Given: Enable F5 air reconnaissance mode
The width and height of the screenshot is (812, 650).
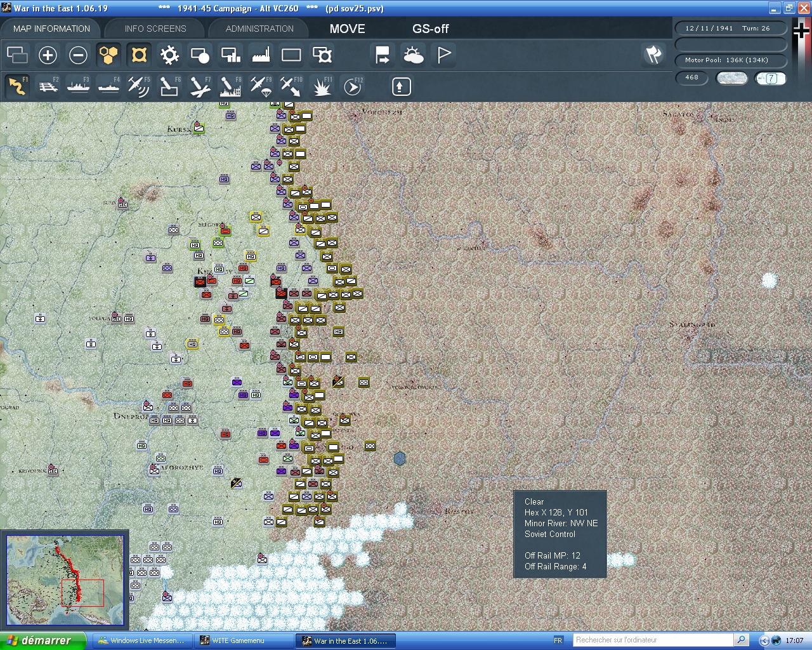Looking at the screenshot, I should tap(139, 86).
